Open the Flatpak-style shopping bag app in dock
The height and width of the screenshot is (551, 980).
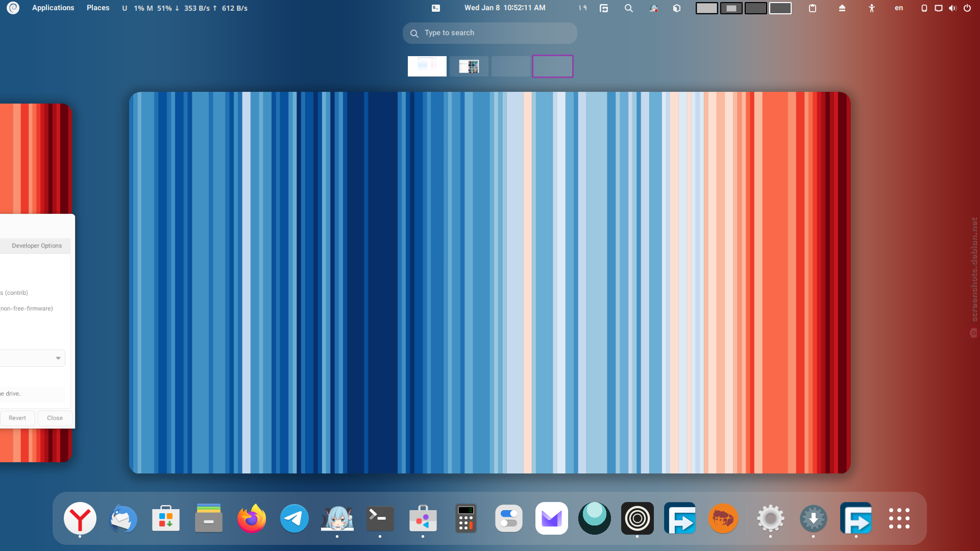[x=423, y=519]
